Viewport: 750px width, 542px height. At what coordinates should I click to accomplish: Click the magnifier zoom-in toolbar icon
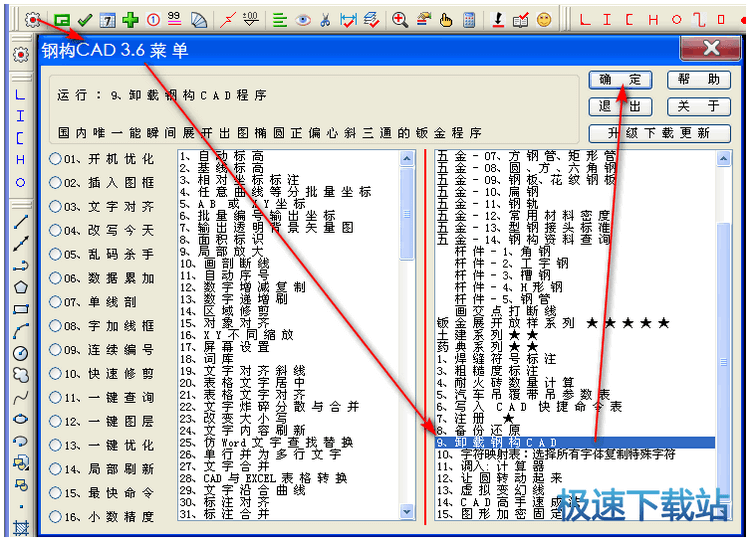(x=400, y=19)
